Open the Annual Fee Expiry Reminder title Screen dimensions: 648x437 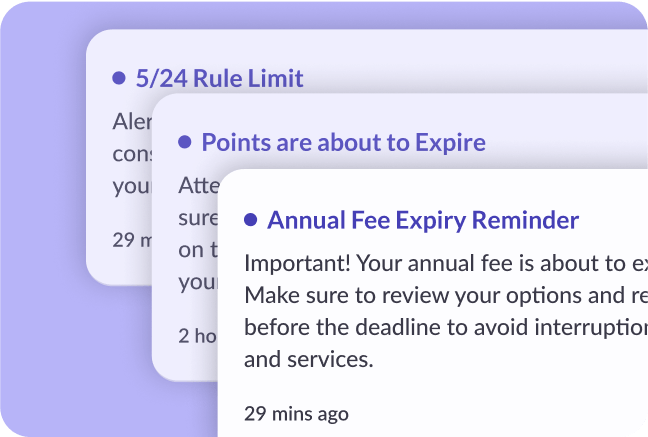pos(423,220)
